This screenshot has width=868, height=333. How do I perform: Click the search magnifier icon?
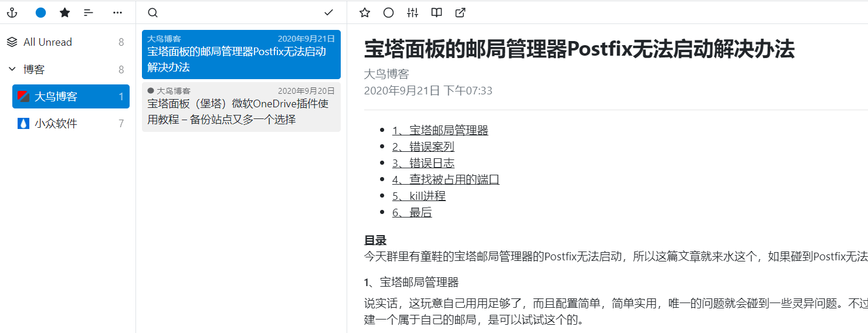(x=152, y=12)
